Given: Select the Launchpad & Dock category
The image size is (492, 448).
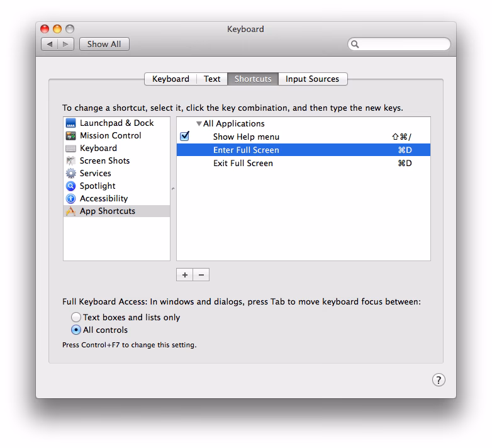Looking at the screenshot, I should click(117, 123).
